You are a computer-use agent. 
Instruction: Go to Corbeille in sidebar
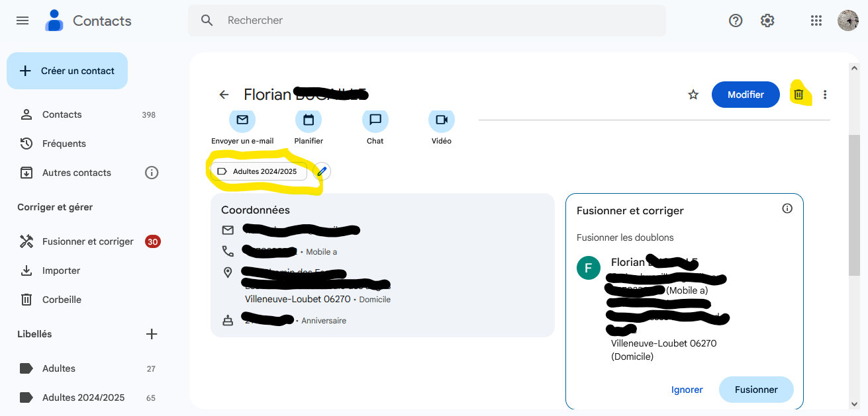point(62,300)
